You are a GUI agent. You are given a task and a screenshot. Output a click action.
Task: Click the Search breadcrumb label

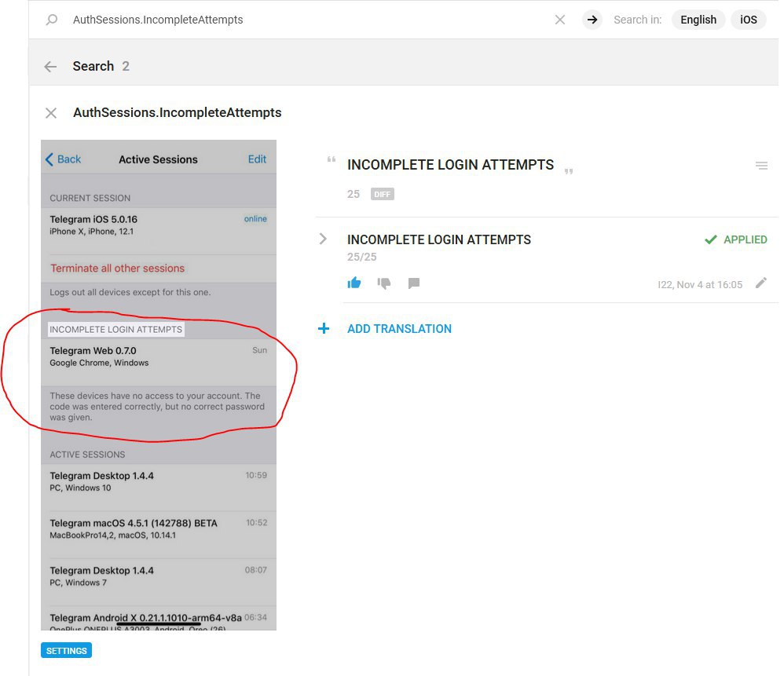click(93, 67)
